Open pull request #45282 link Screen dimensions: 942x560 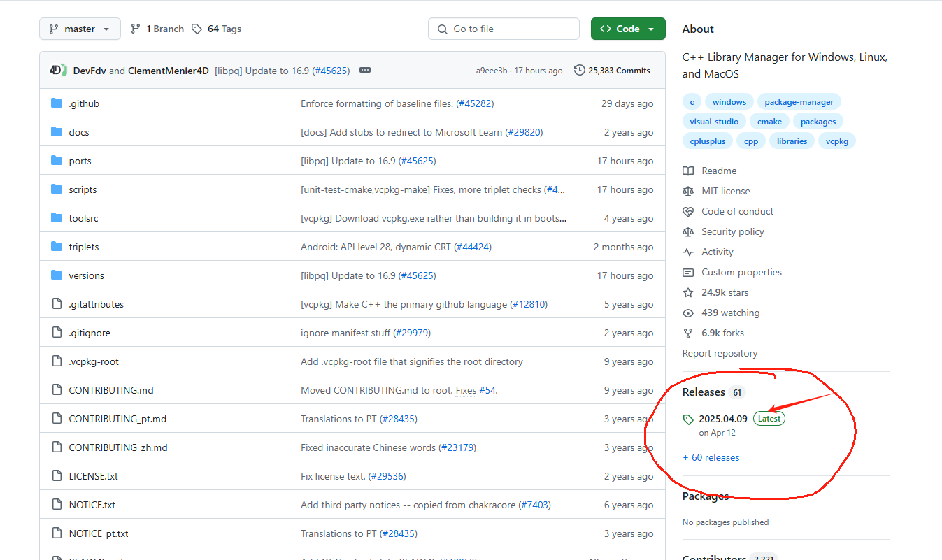coord(475,103)
